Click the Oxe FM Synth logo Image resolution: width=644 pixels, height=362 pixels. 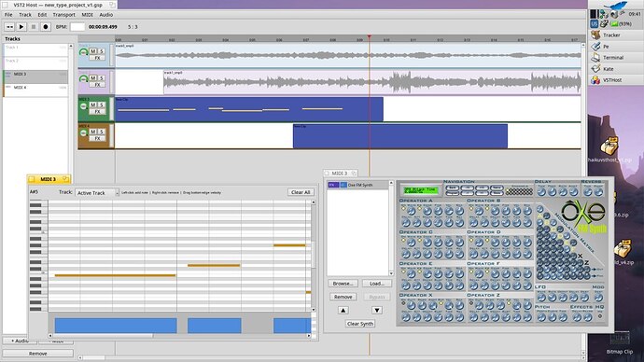click(584, 216)
